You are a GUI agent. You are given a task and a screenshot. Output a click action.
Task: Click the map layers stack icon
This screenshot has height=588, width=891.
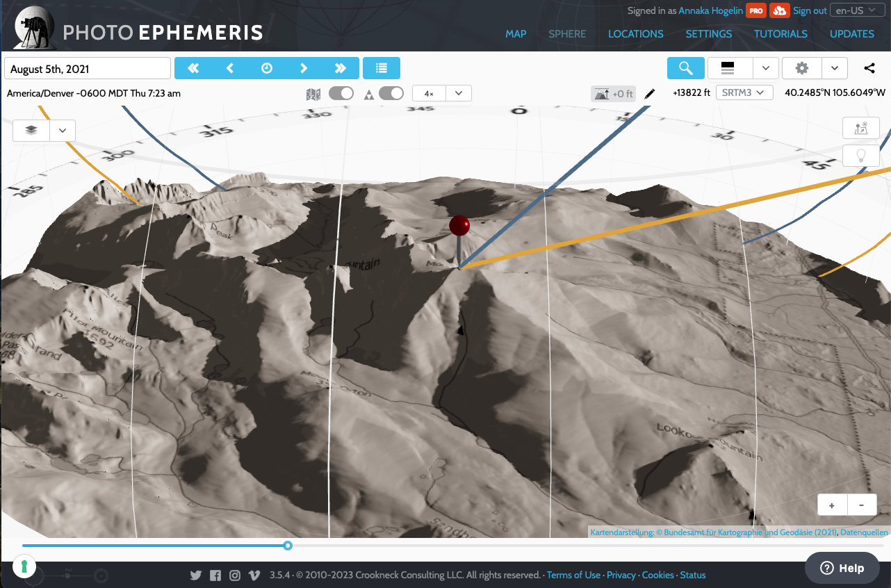31,130
